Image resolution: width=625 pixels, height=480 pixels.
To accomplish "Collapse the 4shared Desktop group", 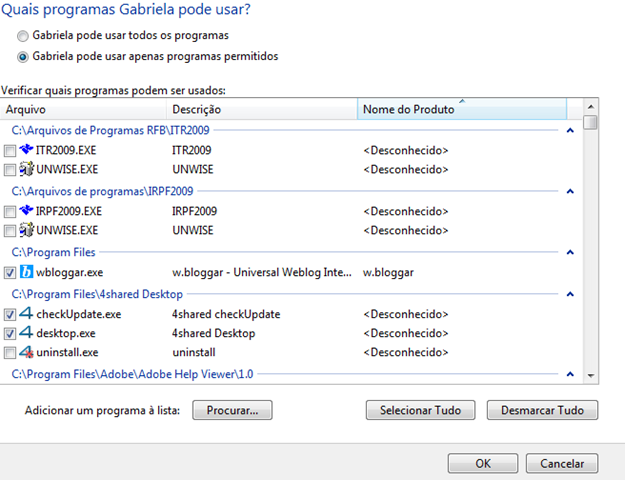I will [570, 294].
